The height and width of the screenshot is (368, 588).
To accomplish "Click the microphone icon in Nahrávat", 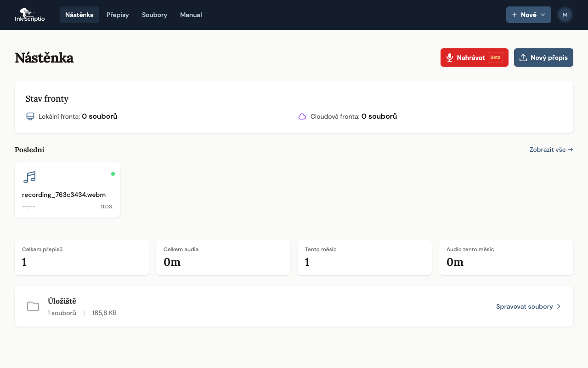I will (x=450, y=57).
